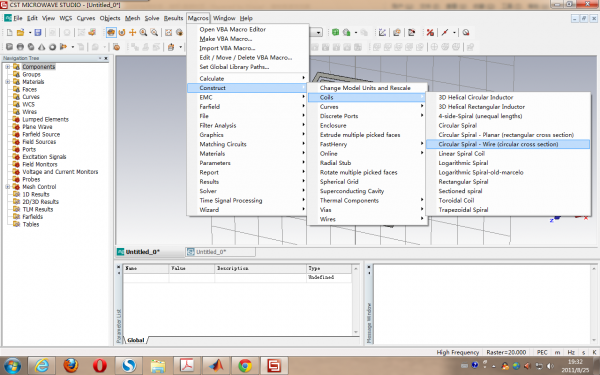The width and height of the screenshot is (600, 375).
Task: Select 1D Results in Navigation Tree
Action: 36,194
